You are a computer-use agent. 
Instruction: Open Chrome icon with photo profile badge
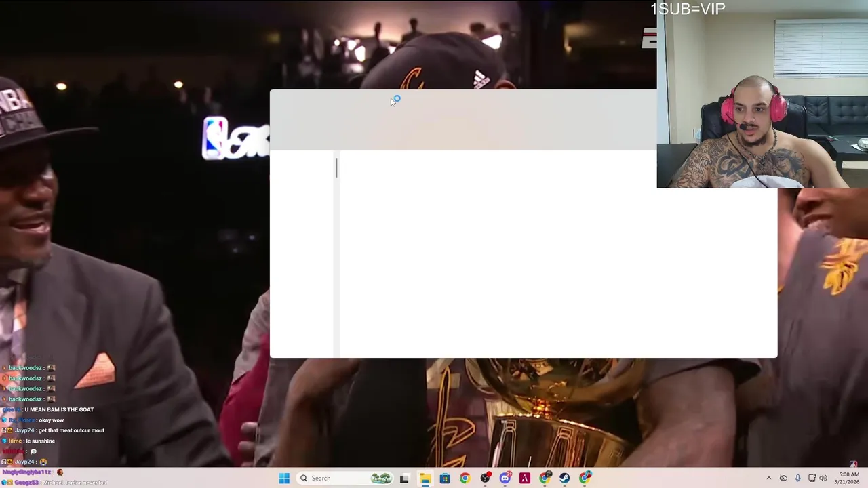pos(585,479)
